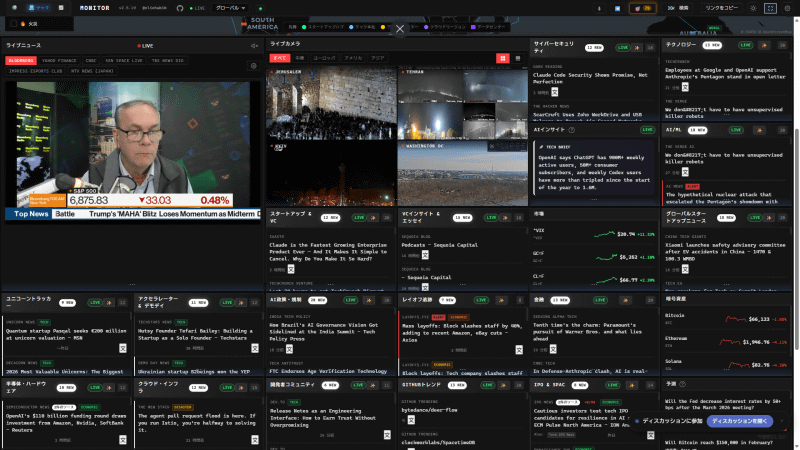This screenshot has width=800, height=450.
Task: Click summarize icon on AI政策・規制 panel
Action: pyautogui.click(x=368, y=301)
